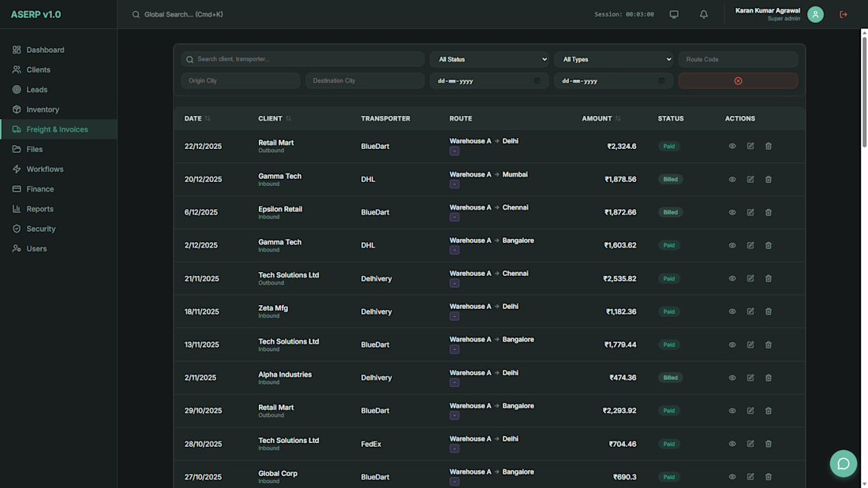The image size is (868, 488).
Task: View the Global Corp 27/10/2025 invoice details
Action: coord(731,477)
